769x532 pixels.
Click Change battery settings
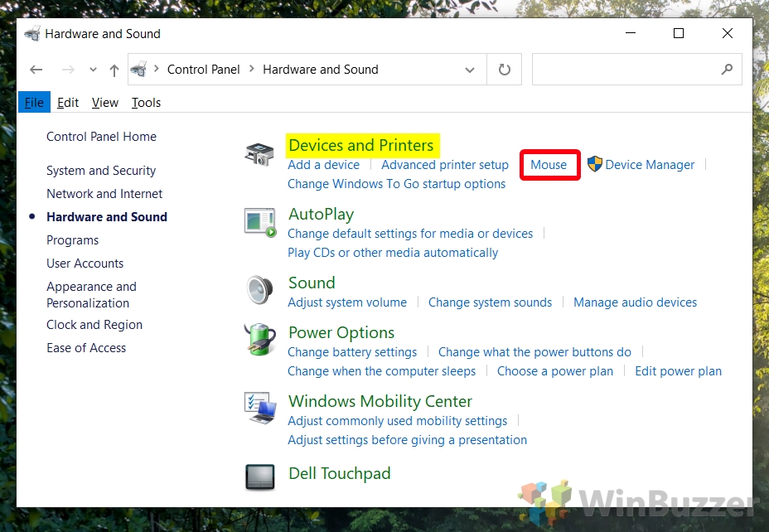pyautogui.click(x=352, y=352)
